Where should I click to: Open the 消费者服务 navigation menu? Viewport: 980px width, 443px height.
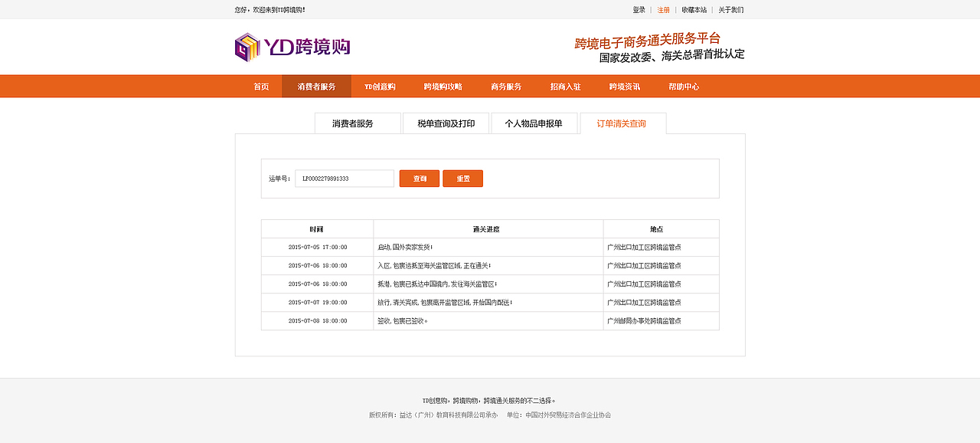pos(315,86)
